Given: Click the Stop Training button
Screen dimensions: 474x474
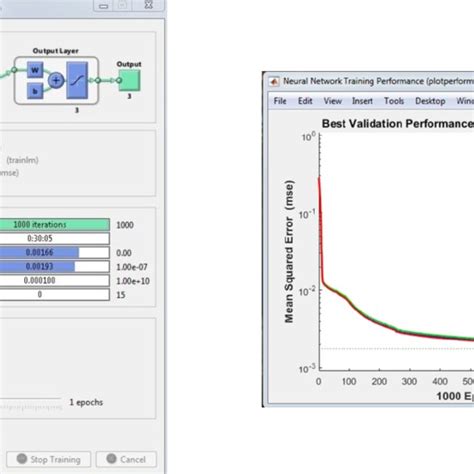Looking at the screenshot, I should 48,459.
